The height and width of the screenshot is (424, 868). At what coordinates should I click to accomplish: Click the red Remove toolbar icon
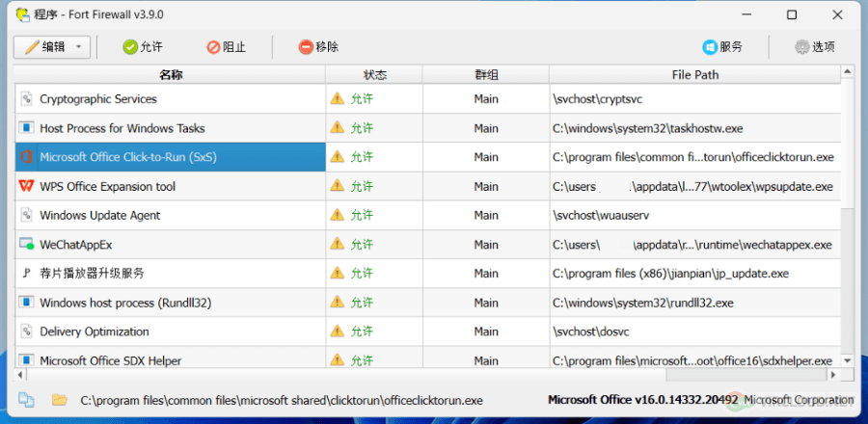pyautogui.click(x=306, y=47)
